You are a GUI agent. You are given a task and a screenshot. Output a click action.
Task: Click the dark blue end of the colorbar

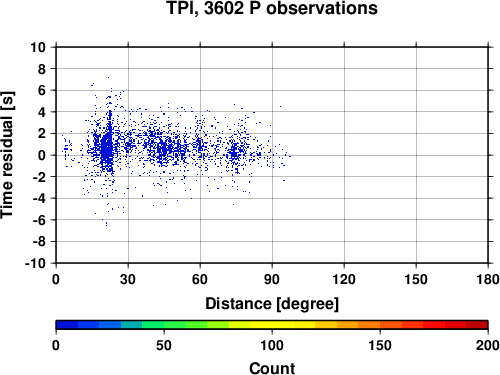pyautogui.click(x=67, y=325)
